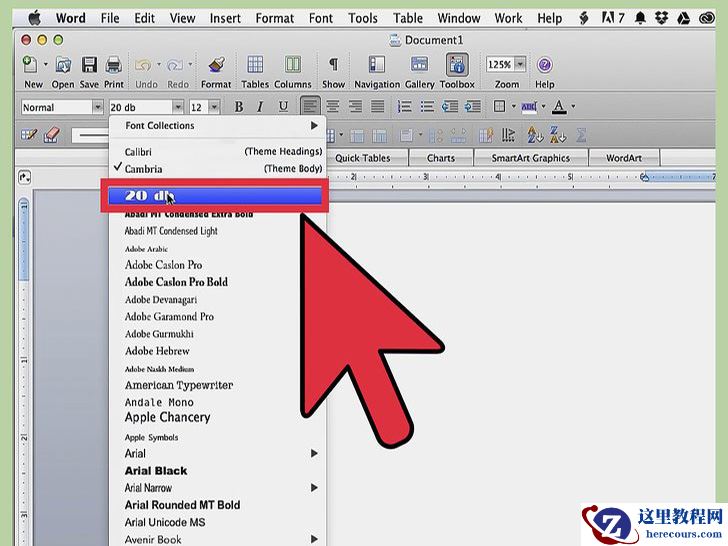Click the increase indent icon

473,107
